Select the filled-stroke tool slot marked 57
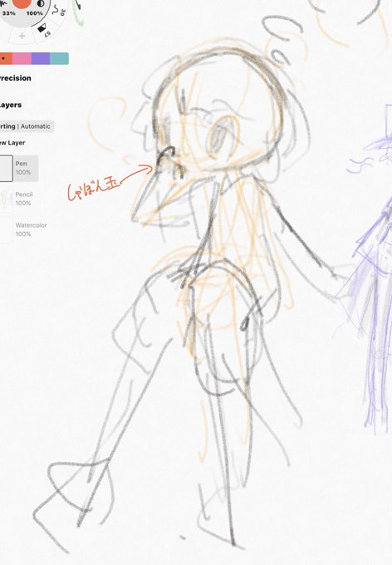Viewport: 392px width, 565px height. pyautogui.click(x=44, y=30)
